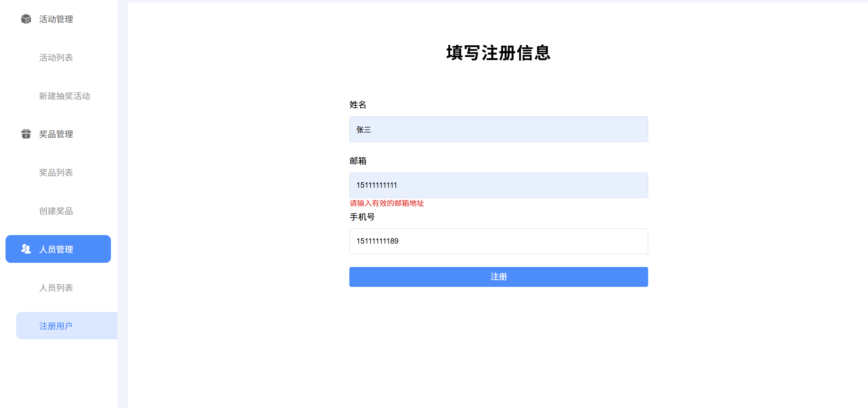Click the 手机号 input with 15111111189
Screen dimensions: 868x408
pyautogui.click(x=498, y=241)
